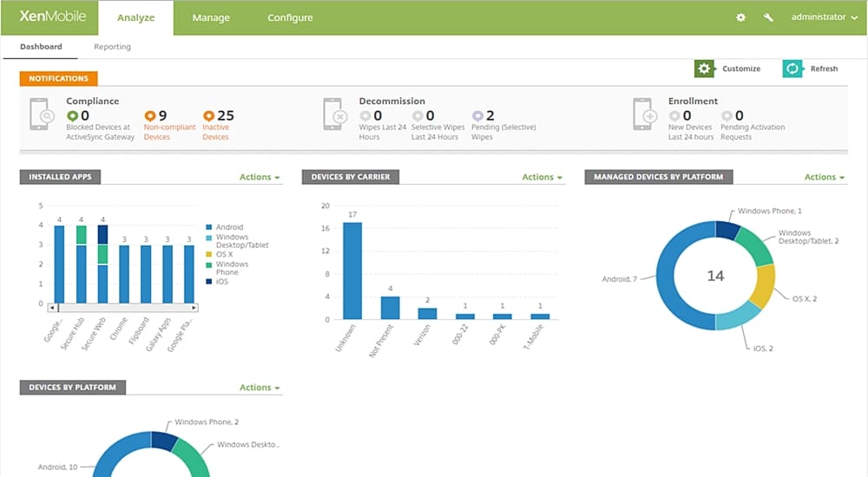Expand the administrator account dropdown
Screen dimensions: 868x477
click(825, 17)
